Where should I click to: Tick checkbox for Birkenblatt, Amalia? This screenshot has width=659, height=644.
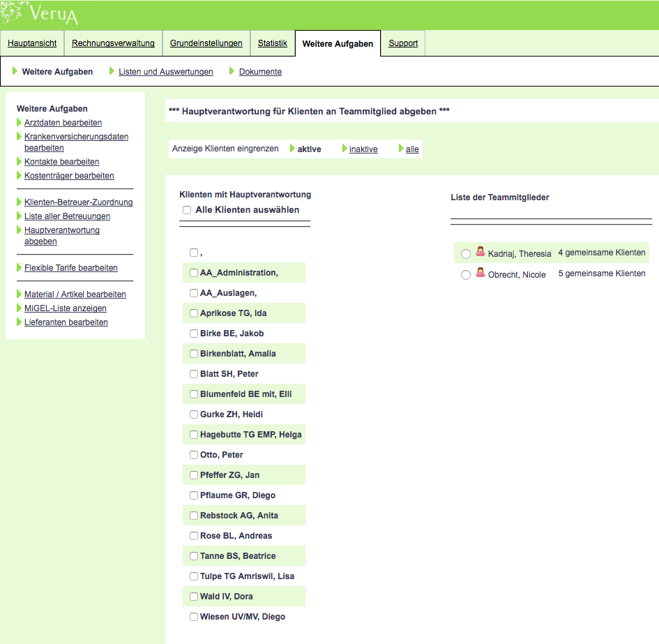tap(194, 354)
